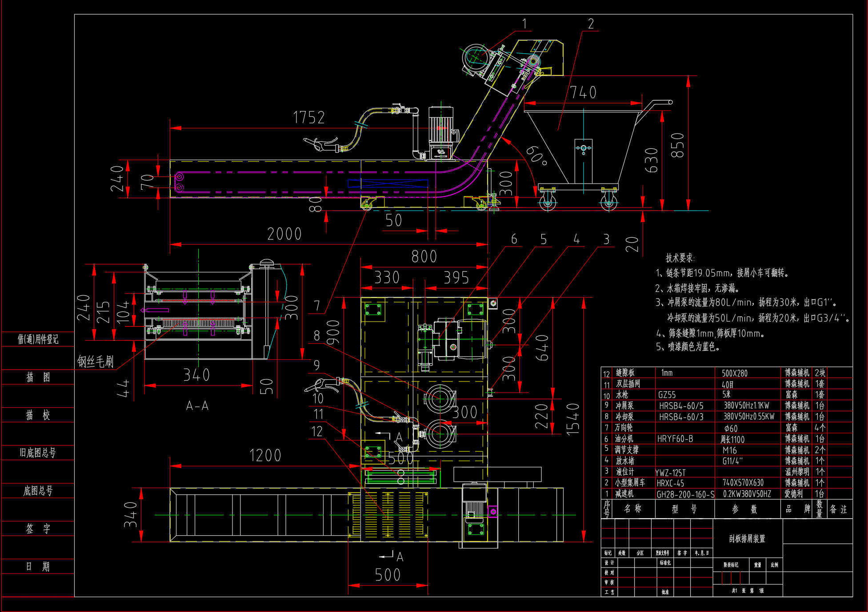Click the 钢丝毛刷 annotation label
The width and height of the screenshot is (868, 612).
click(x=96, y=362)
